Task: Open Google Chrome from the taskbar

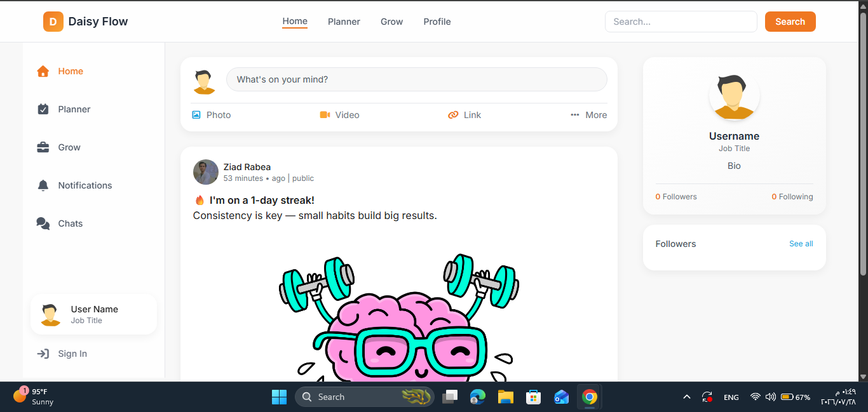Action: [x=590, y=397]
